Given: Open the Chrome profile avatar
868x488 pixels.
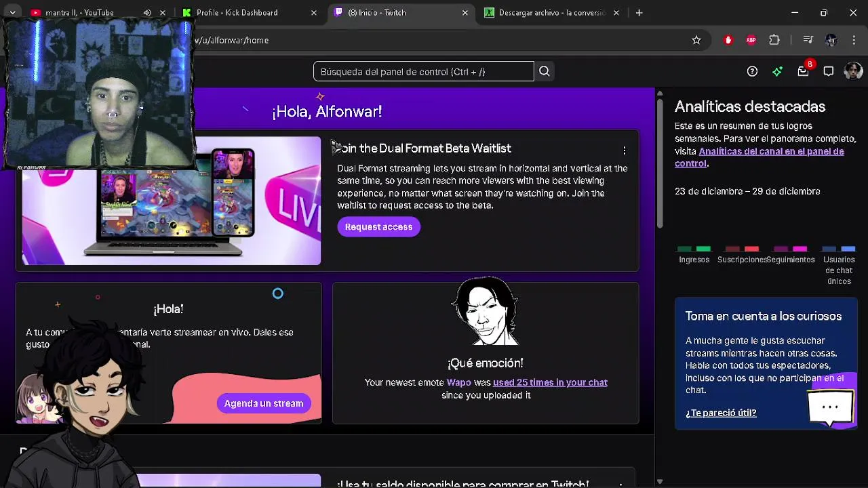Looking at the screenshot, I should click(x=831, y=40).
